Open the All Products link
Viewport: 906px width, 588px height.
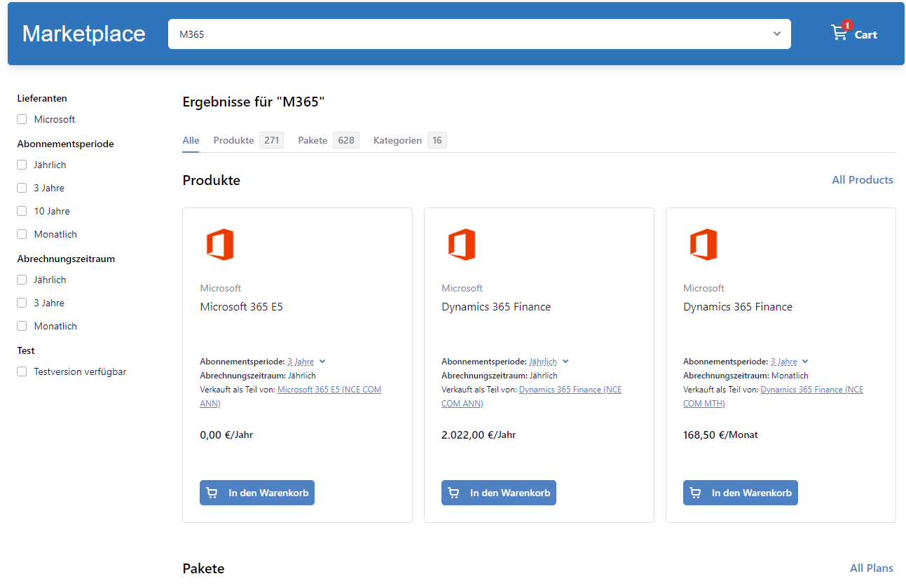coord(862,180)
